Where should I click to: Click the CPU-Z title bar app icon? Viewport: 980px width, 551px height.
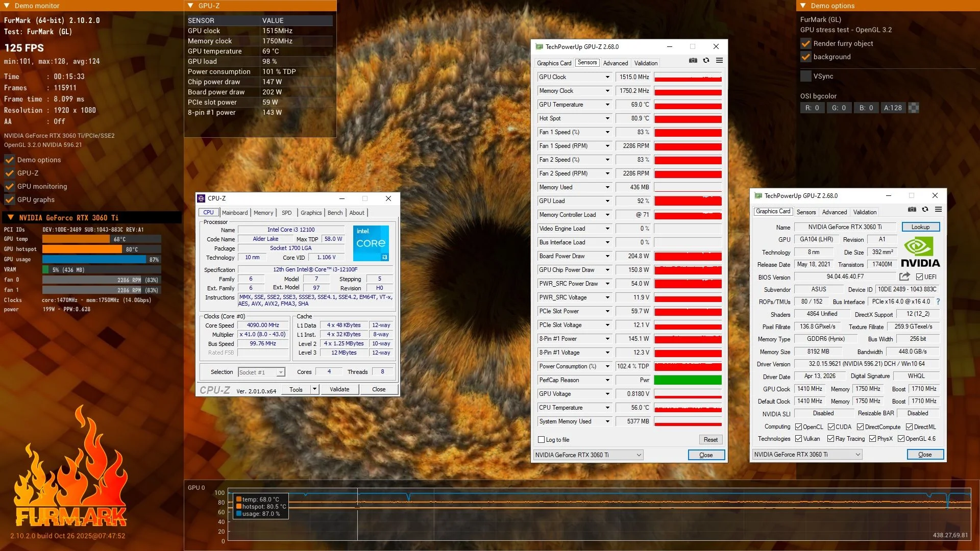pyautogui.click(x=202, y=198)
